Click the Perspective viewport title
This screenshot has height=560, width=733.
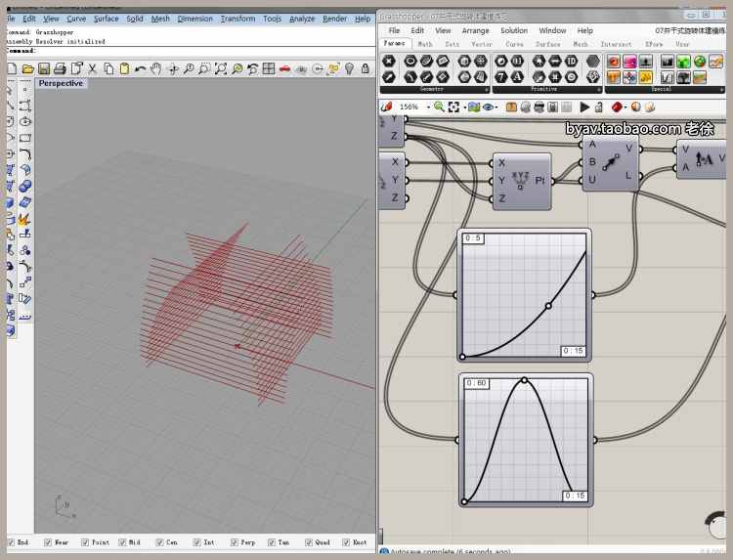(x=61, y=84)
